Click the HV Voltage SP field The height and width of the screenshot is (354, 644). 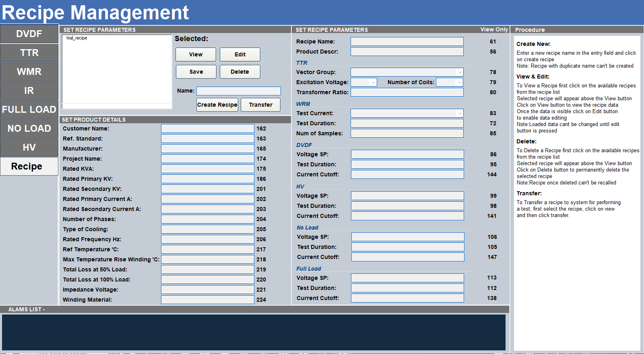pyautogui.click(x=407, y=196)
